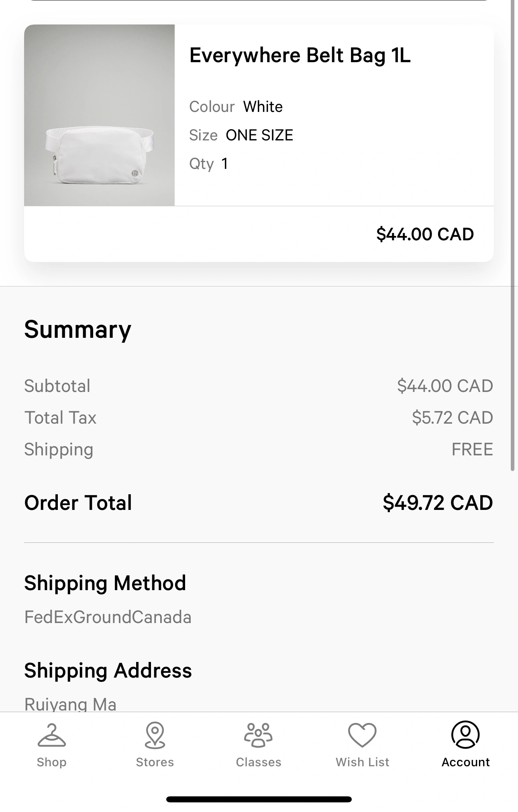Select the Wish List tab label
Image resolution: width=518 pixels, height=812 pixels.
coord(362,762)
